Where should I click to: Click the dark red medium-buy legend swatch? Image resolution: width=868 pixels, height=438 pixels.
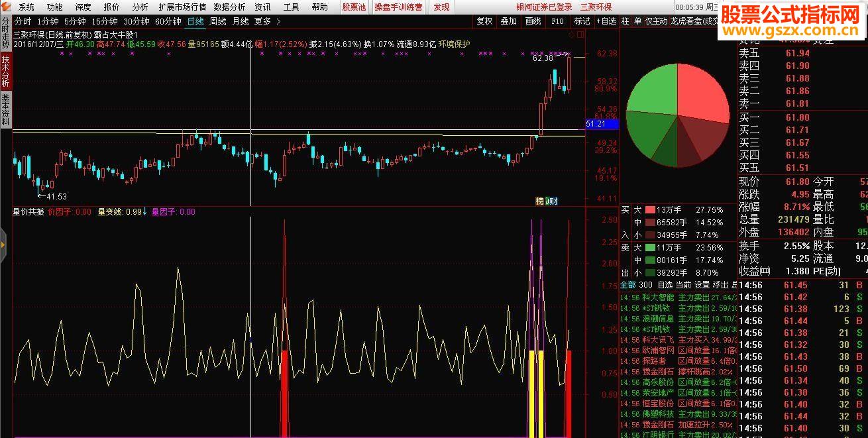point(650,223)
